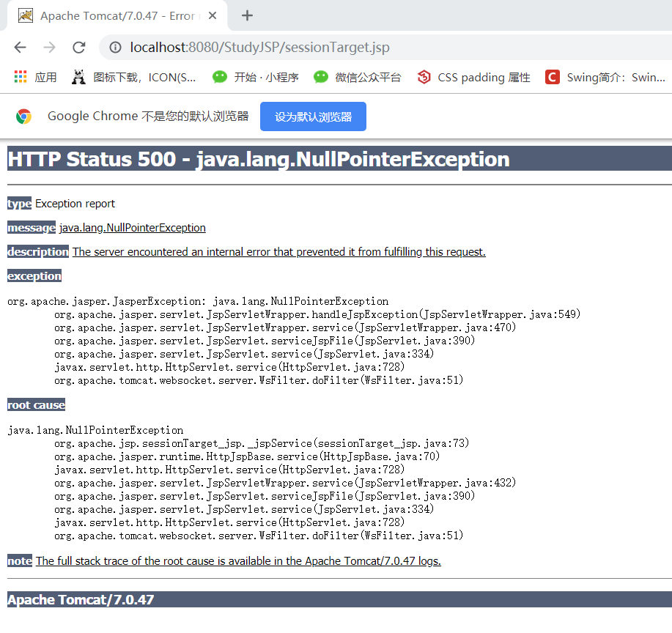This screenshot has width=672, height=633.
Task: Click the 设为默认浏览器 button
Action: pyautogui.click(x=313, y=116)
